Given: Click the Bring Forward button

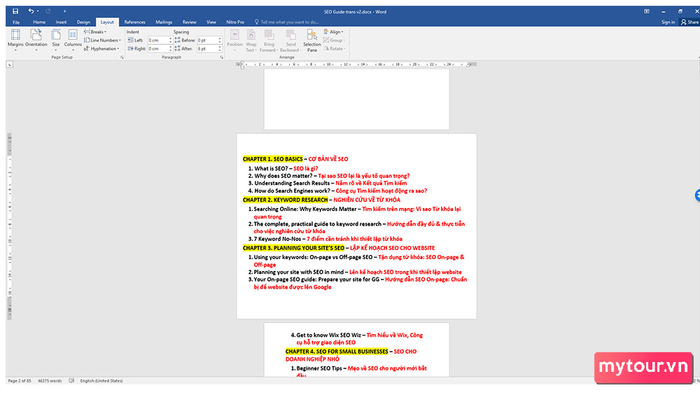Looking at the screenshot, I should (268, 40).
